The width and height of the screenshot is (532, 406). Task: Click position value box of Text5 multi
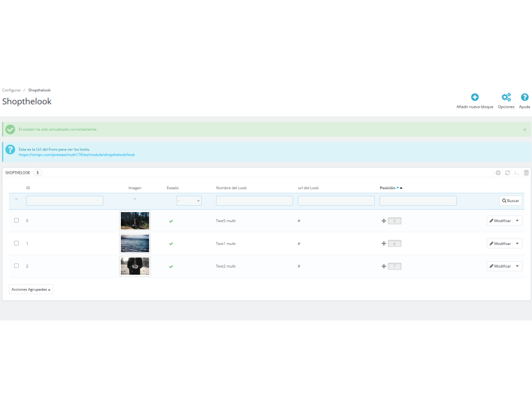click(x=395, y=221)
